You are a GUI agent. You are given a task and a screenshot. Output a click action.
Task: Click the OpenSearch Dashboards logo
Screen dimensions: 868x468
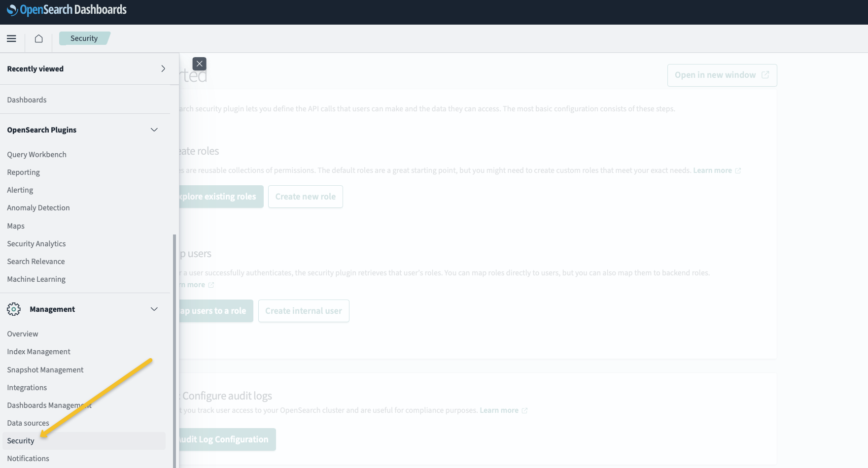pyautogui.click(x=67, y=10)
